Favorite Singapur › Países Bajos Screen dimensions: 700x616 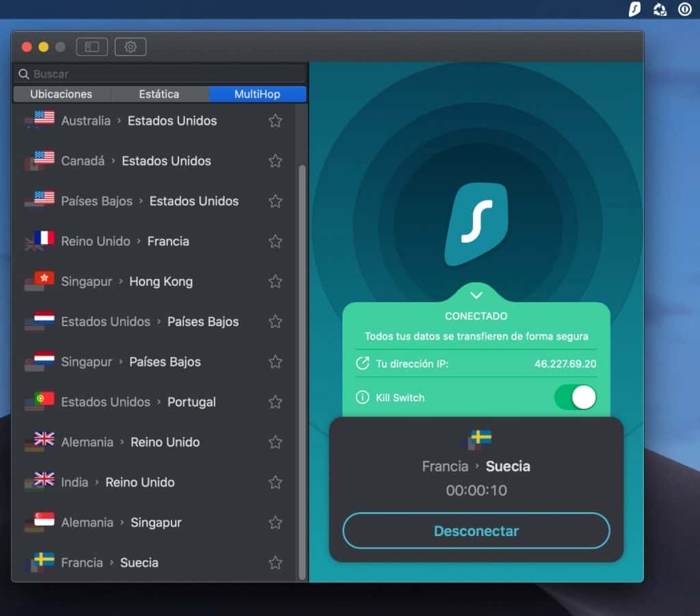pos(275,362)
